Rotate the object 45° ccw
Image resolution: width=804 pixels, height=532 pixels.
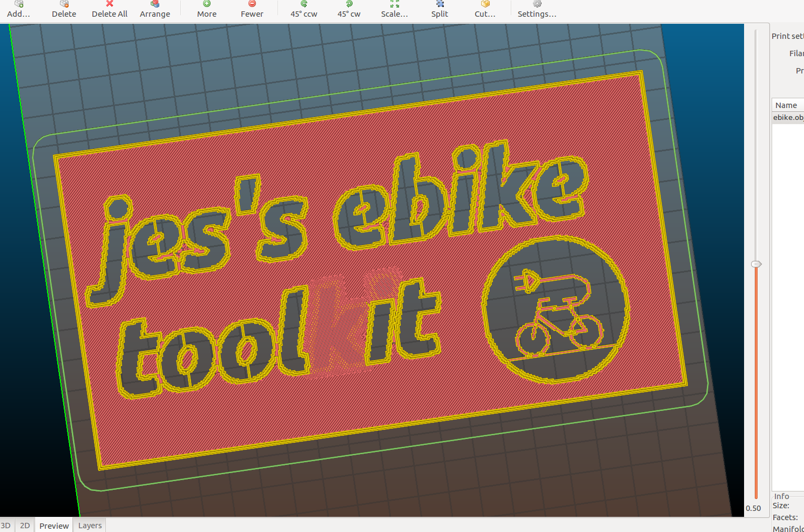point(304,9)
